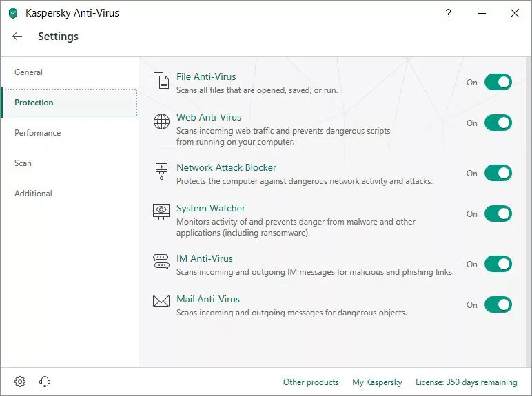Go back using the arrow icon
This screenshot has height=396, width=532.
[17, 36]
